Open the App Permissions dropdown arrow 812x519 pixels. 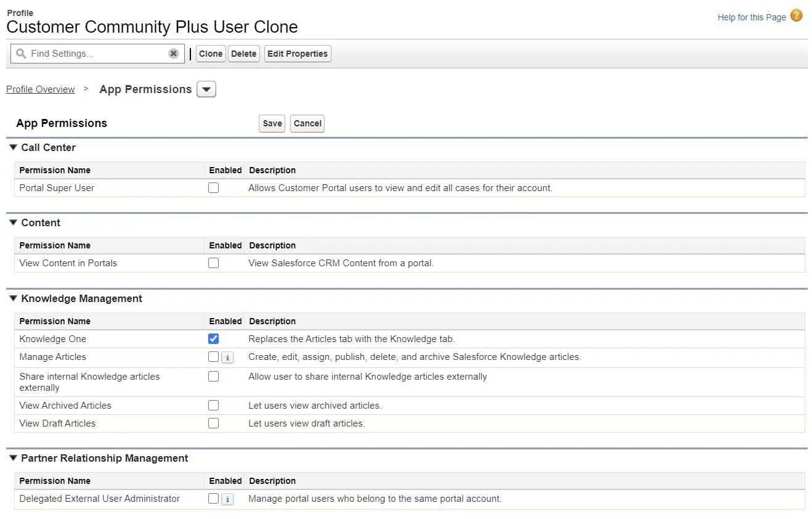click(206, 89)
